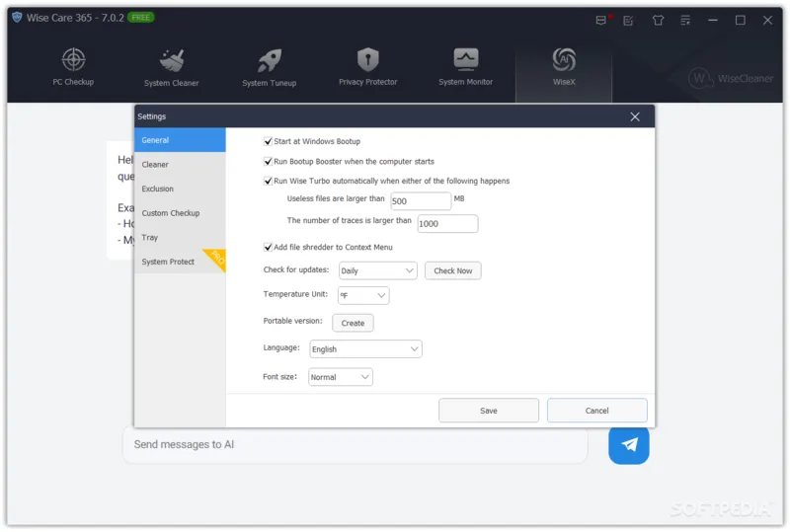Click the feedback note icon in title bar
The width and height of the screenshot is (790, 532).
[x=628, y=20]
